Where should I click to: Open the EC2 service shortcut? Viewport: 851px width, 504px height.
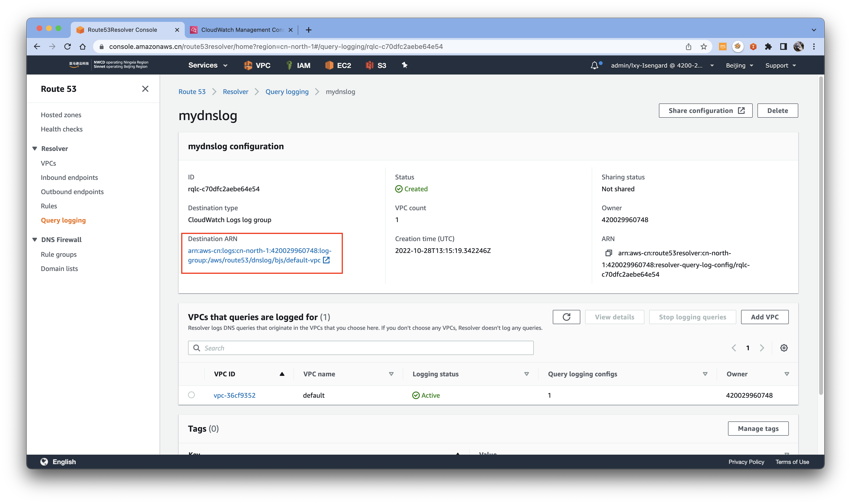(x=338, y=65)
